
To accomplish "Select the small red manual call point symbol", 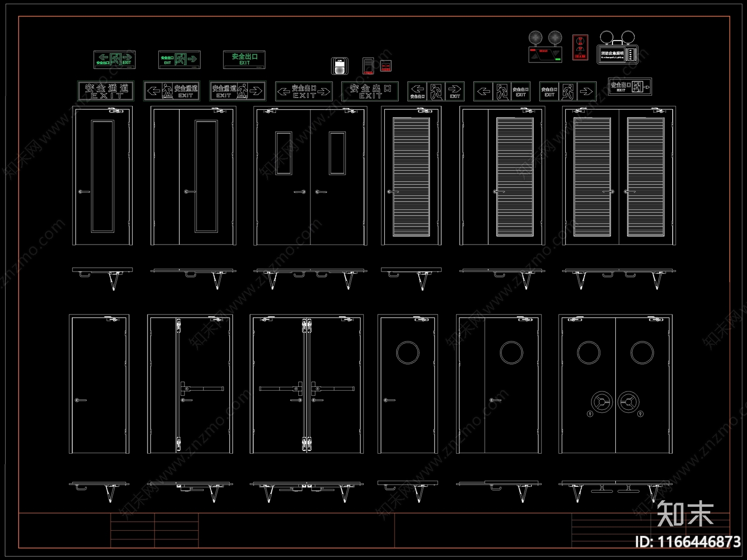I will point(386,66).
